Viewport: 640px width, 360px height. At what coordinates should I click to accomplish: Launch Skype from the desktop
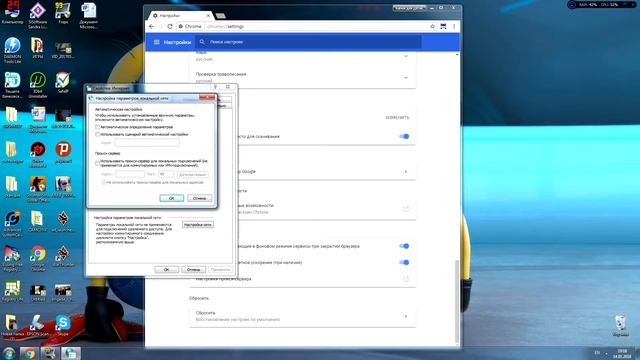tap(63, 325)
